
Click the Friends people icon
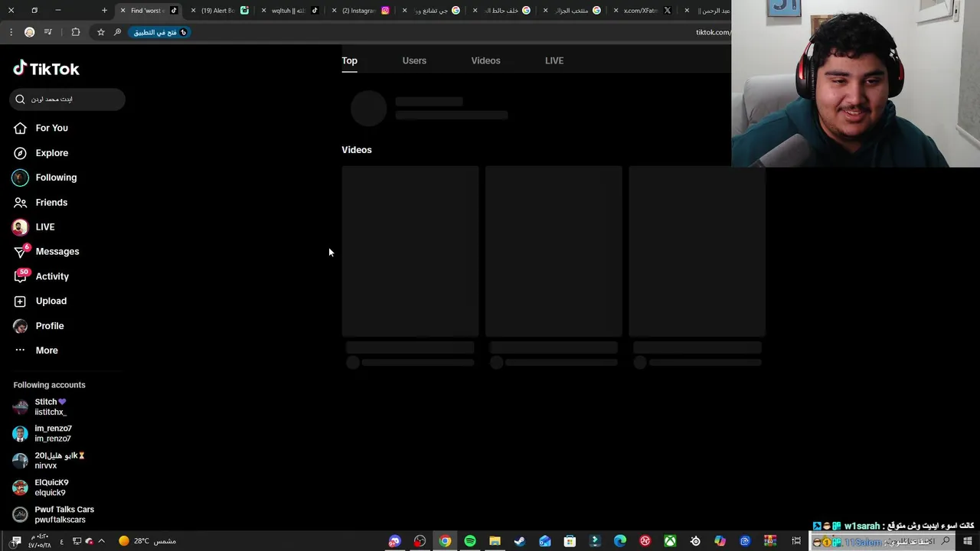click(x=21, y=202)
